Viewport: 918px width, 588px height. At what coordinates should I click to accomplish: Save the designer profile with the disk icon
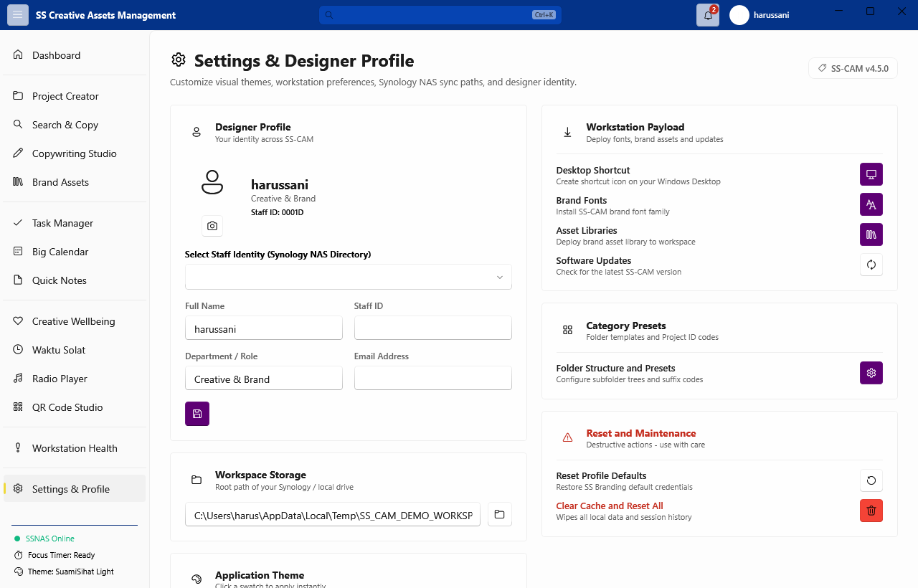pyautogui.click(x=197, y=414)
